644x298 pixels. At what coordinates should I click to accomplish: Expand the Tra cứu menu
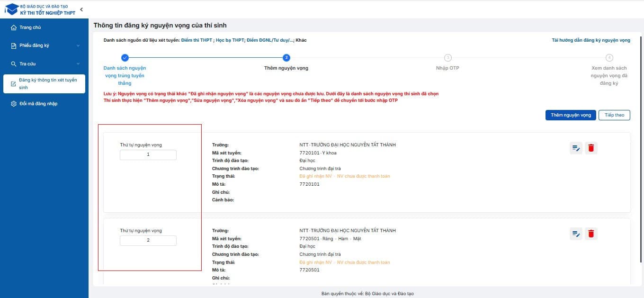[78, 63]
